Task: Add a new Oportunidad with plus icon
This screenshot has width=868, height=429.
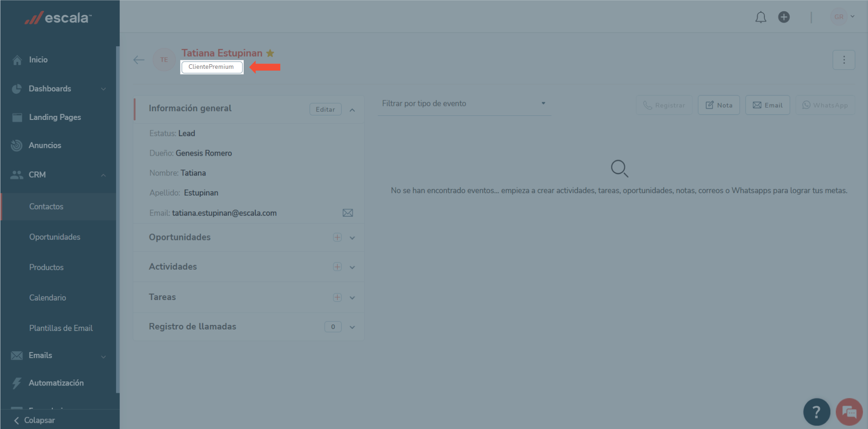Action: 337,237
